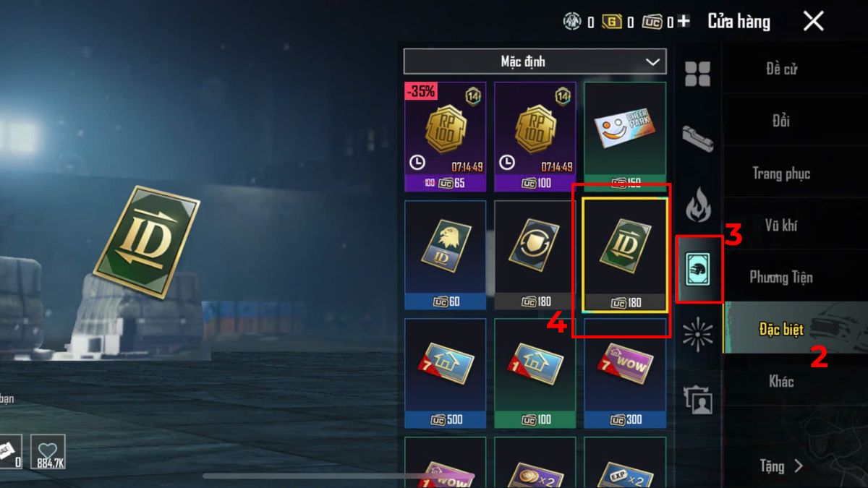The height and width of the screenshot is (488, 868).
Task: Open the weapon category sidebar icon
Action: click(x=698, y=137)
